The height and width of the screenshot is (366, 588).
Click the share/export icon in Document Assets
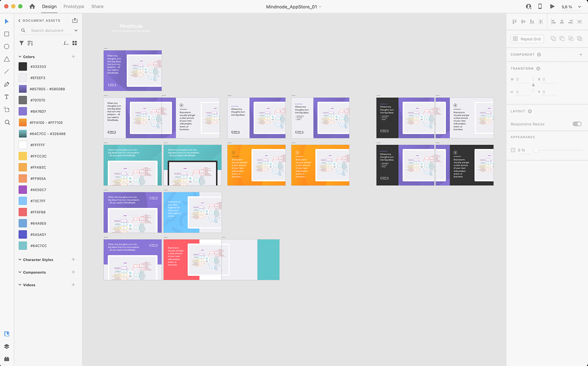[x=75, y=20]
